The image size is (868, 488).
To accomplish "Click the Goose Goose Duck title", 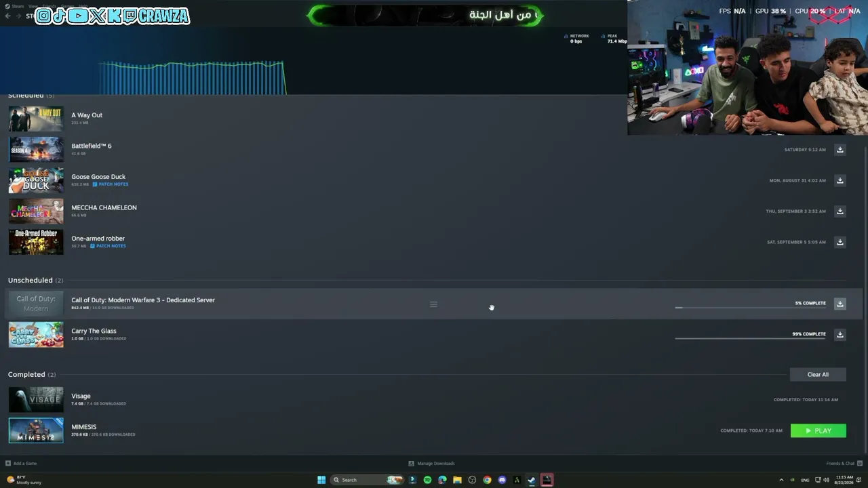I will tap(98, 177).
